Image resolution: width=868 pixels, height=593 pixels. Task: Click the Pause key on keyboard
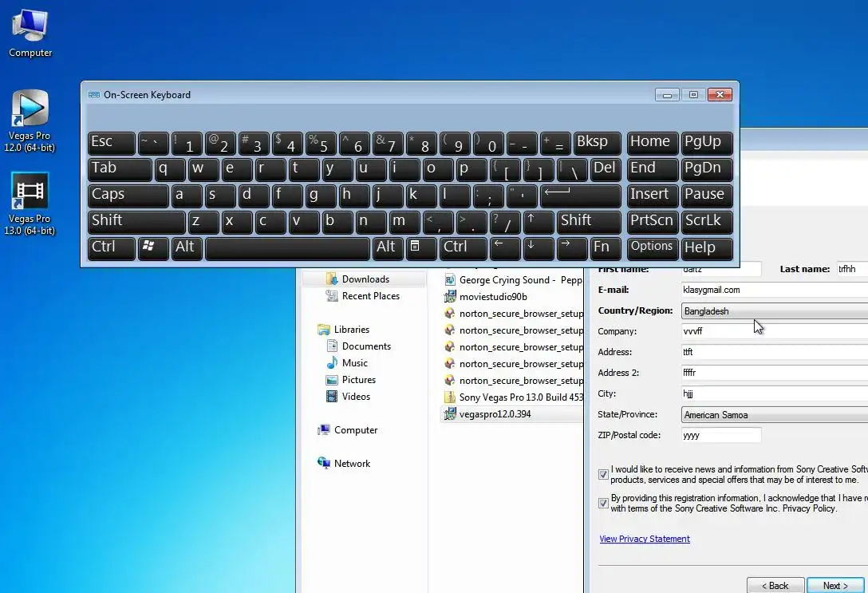pos(707,196)
